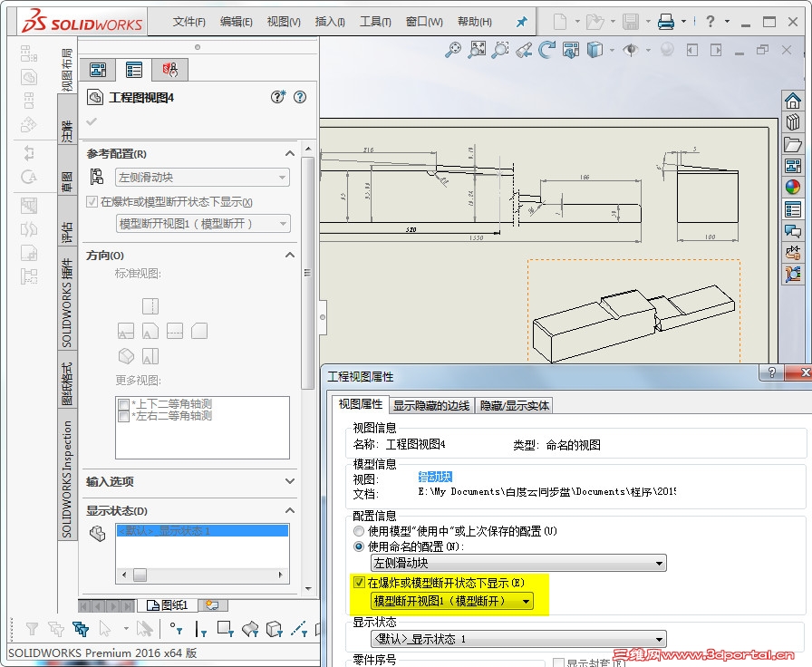The image size is (812, 667).
Task: Click the green checkmark OK icon
Action: click(92, 121)
